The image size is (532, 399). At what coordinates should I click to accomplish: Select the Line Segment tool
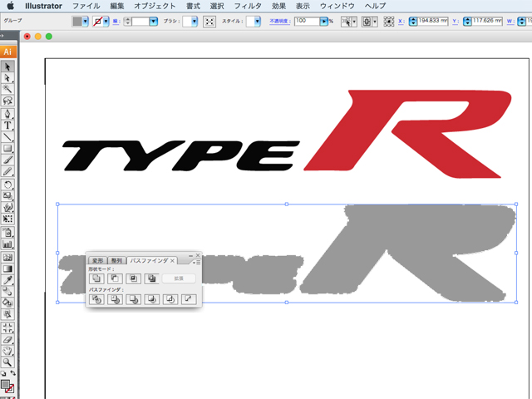coord(7,137)
